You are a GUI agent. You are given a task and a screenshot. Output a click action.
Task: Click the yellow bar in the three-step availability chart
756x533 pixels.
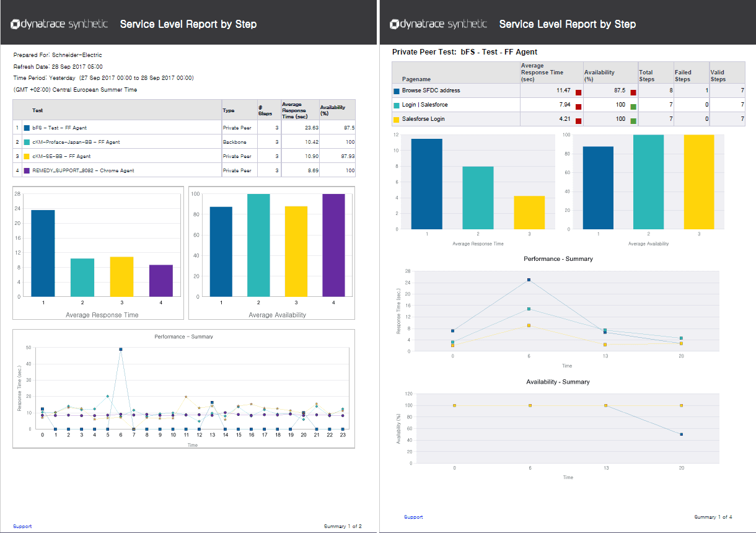click(698, 182)
